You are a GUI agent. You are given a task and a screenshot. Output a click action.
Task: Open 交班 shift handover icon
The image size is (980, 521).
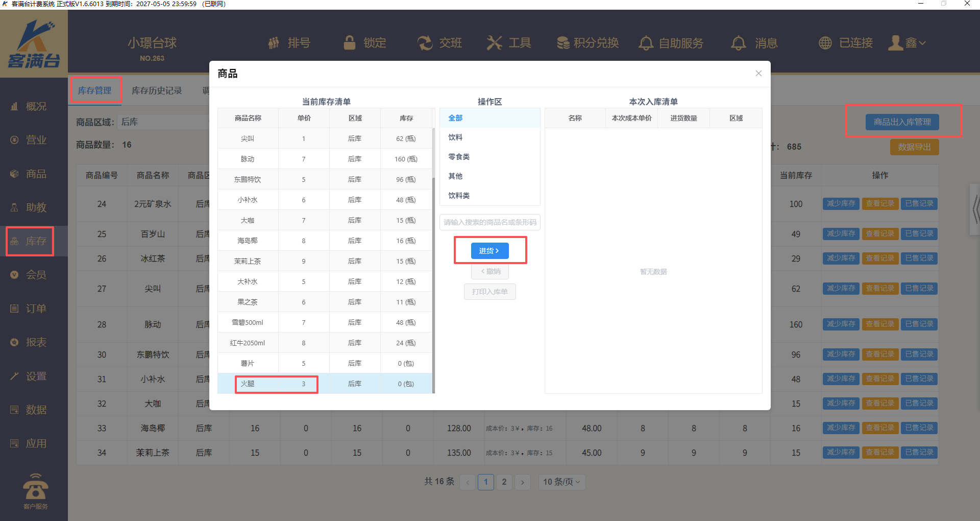[425, 43]
